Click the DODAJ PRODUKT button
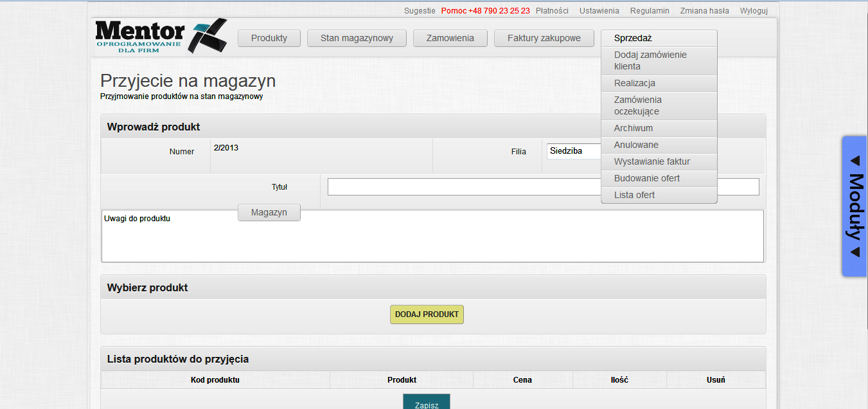This screenshot has width=868, height=409. point(427,314)
